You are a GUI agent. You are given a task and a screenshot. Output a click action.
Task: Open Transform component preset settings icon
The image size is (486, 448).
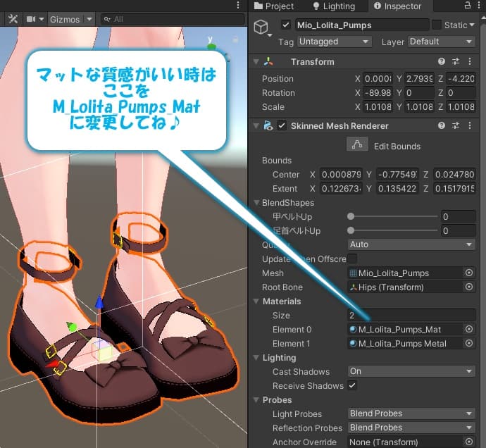456,62
